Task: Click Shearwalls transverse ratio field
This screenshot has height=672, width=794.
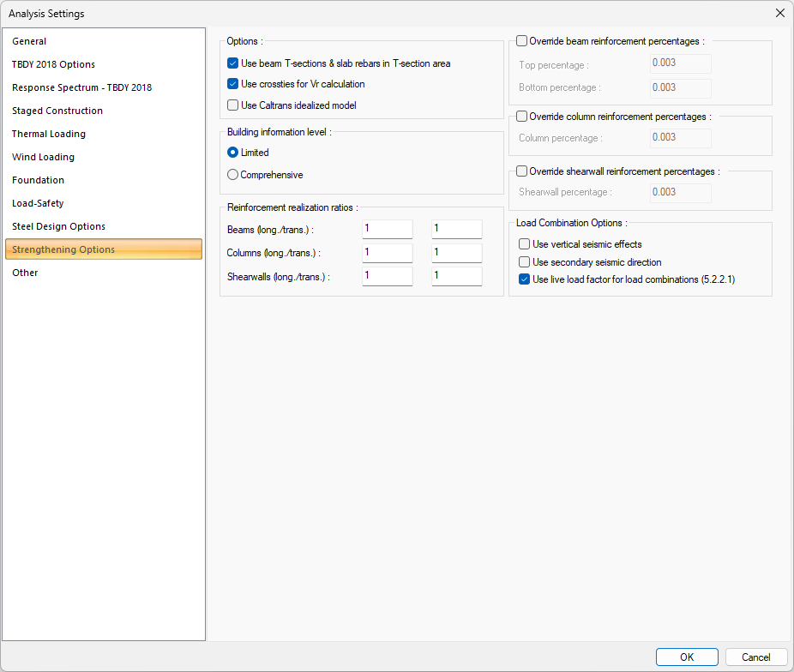Action: tap(456, 276)
